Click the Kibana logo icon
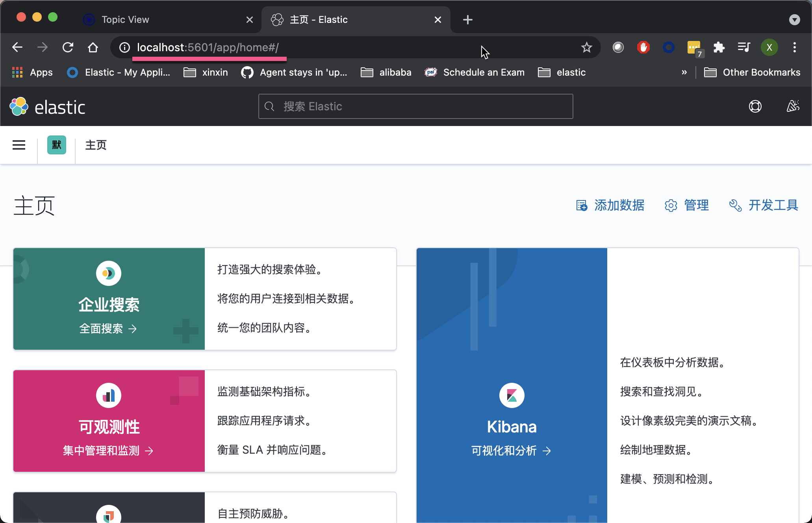Viewport: 812px width, 523px height. 512,395
